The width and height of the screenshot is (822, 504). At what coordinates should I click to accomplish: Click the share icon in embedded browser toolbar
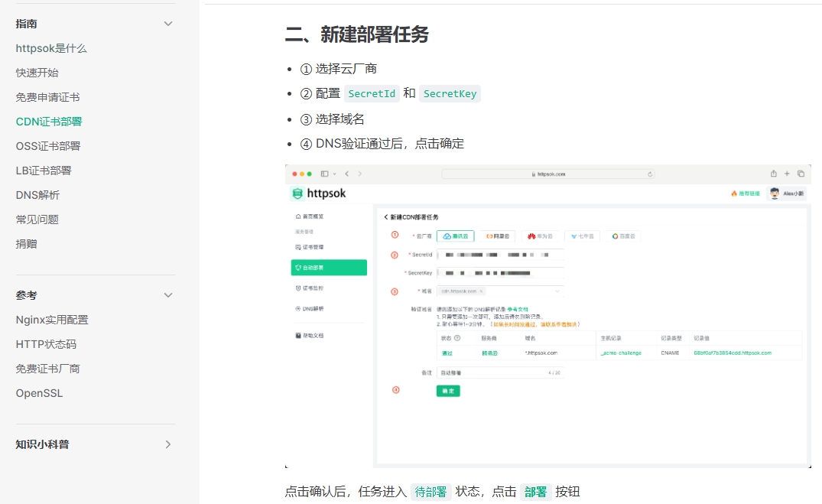[x=773, y=174]
